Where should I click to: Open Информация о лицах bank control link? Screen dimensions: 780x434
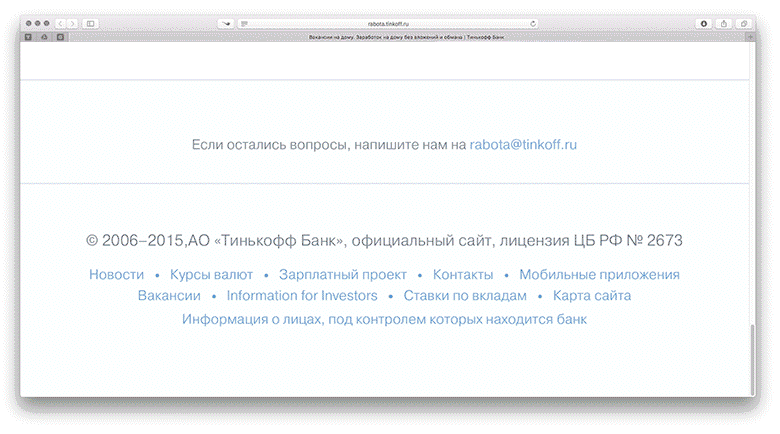coord(384,319)
